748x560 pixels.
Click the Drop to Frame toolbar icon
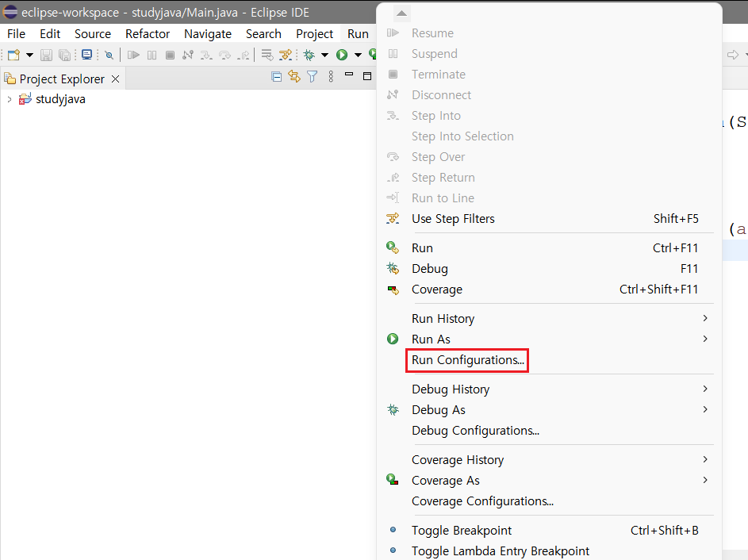pos(267,56)
